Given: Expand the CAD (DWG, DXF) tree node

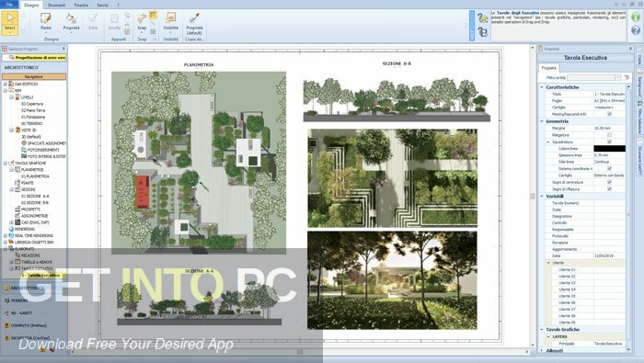Looking at the screenshot, I should pyautogui.click(x=11, y=222).
